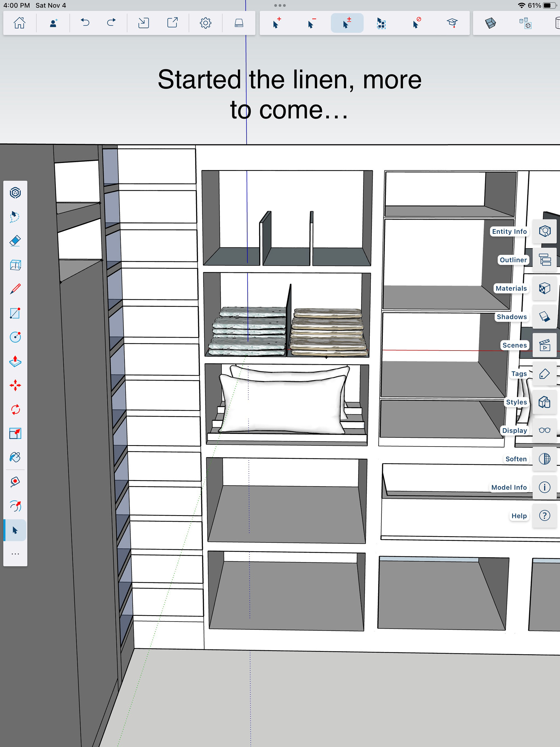Expand more tools with ellipsis button
This screenshot has height=747, width=560.
coord(15,554)
